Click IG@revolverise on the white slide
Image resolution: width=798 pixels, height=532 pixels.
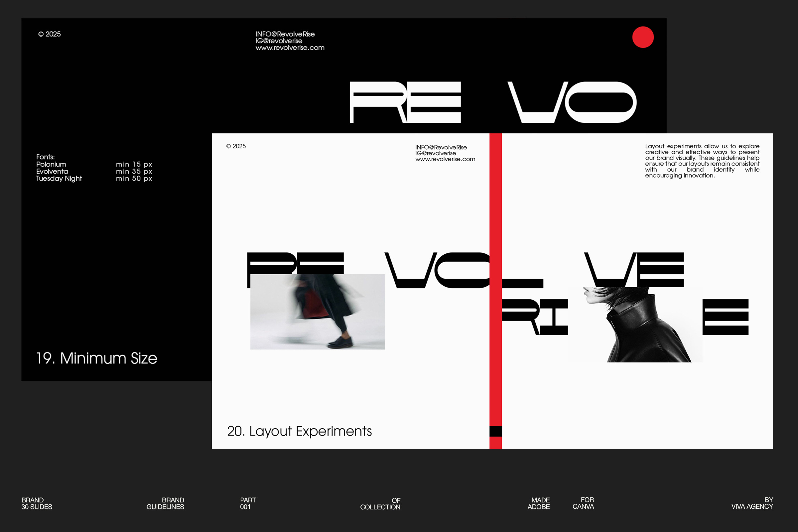pos(435,153)
